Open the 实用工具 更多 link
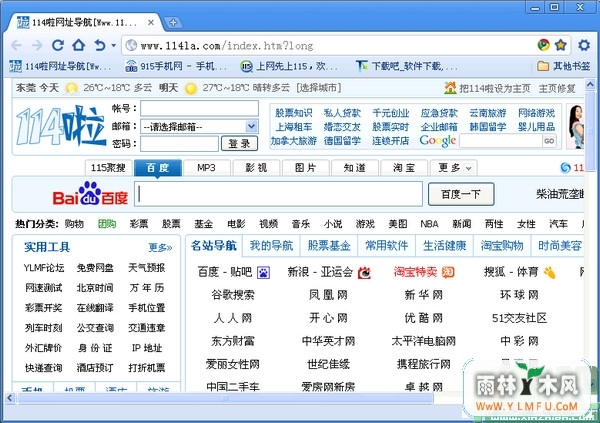 [x=160, y=247]
